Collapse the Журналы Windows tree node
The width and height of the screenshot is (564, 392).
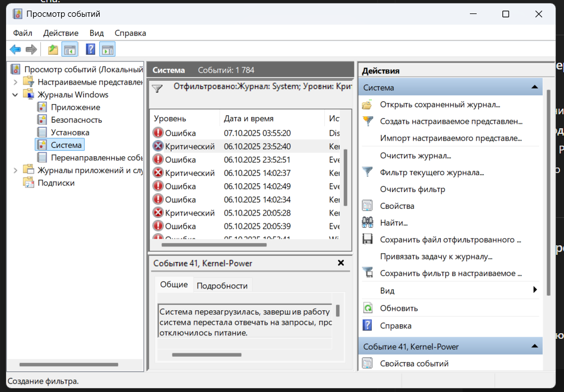click(15, 95)
